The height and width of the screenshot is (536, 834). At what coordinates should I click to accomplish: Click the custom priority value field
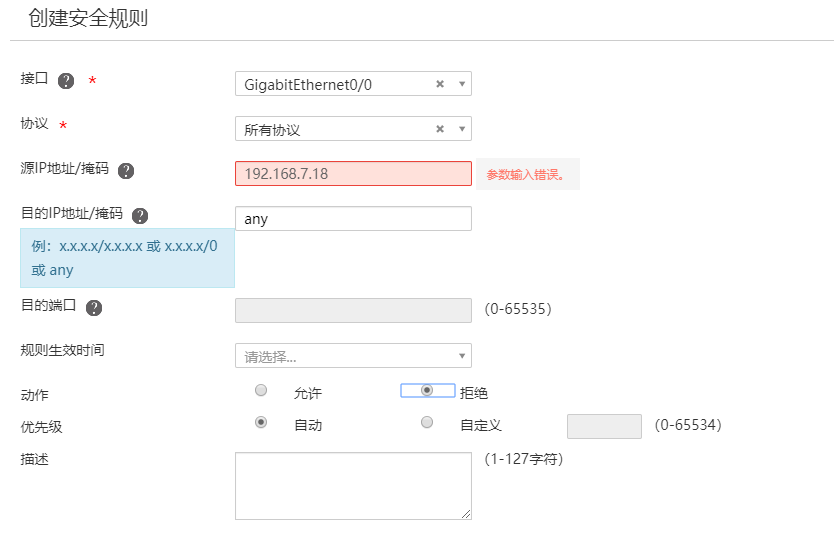tap(604, 426)
